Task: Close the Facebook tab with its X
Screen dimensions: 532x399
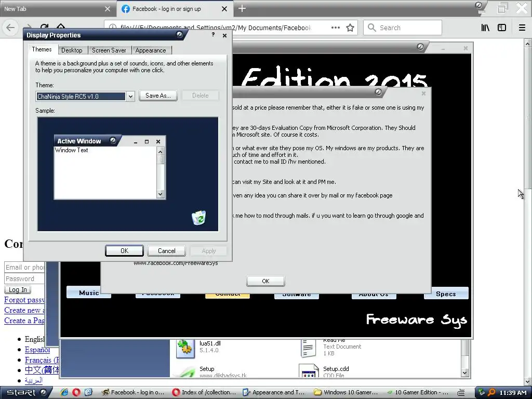Action: [x=224, y=9]
